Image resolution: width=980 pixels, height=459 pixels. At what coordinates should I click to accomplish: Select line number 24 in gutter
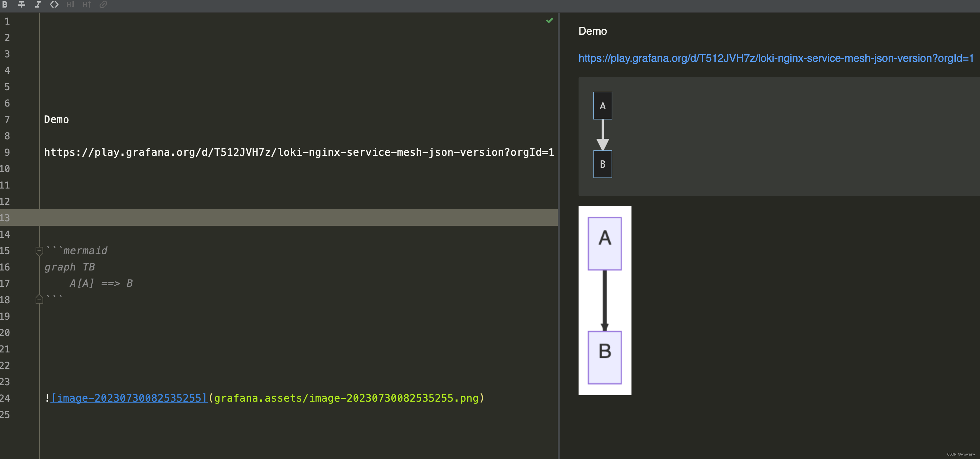point(5,398)
